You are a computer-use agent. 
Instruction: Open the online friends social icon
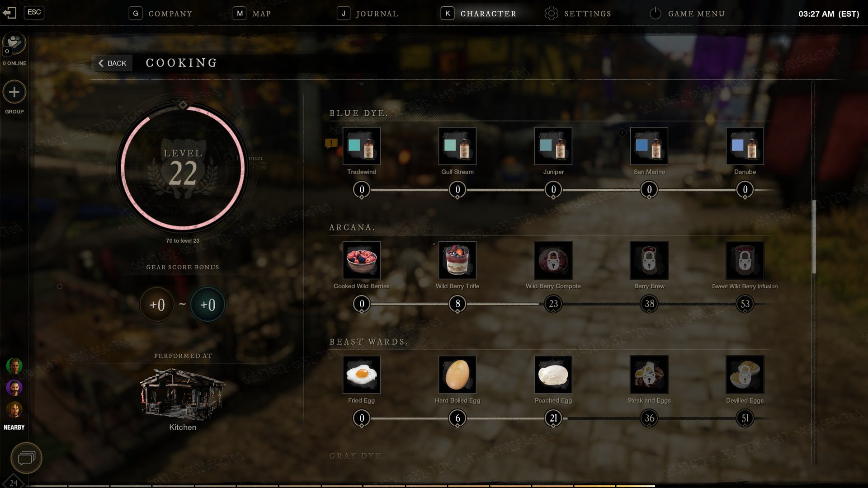tap(14, 43)
